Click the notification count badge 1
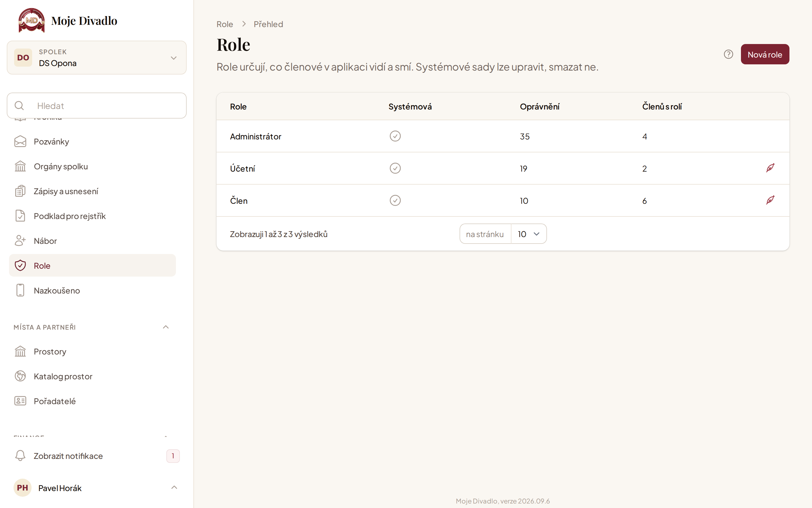This screenshot has height=508, width=812. pyautogui.click(x=173, y=456)
